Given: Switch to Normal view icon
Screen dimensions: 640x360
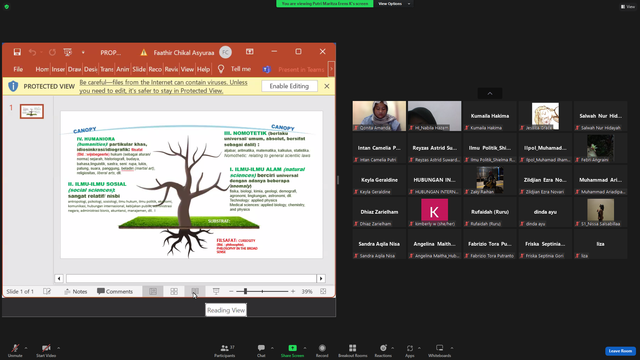Looking at the screenshot, I should (x=153, y=291).
